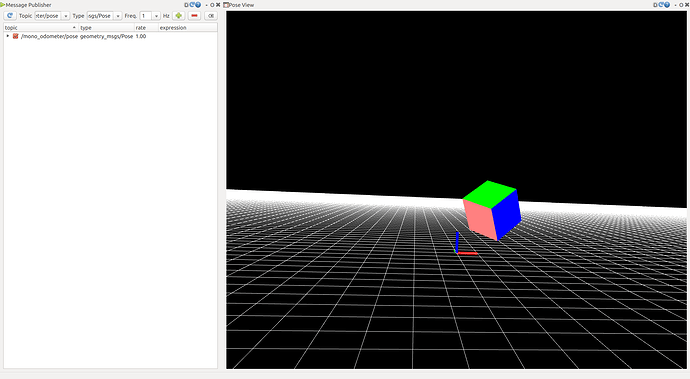Viewport: 690px width, 379px height.
Task: Open Message Publisher help icon
Action: click(x=198, y=5)
